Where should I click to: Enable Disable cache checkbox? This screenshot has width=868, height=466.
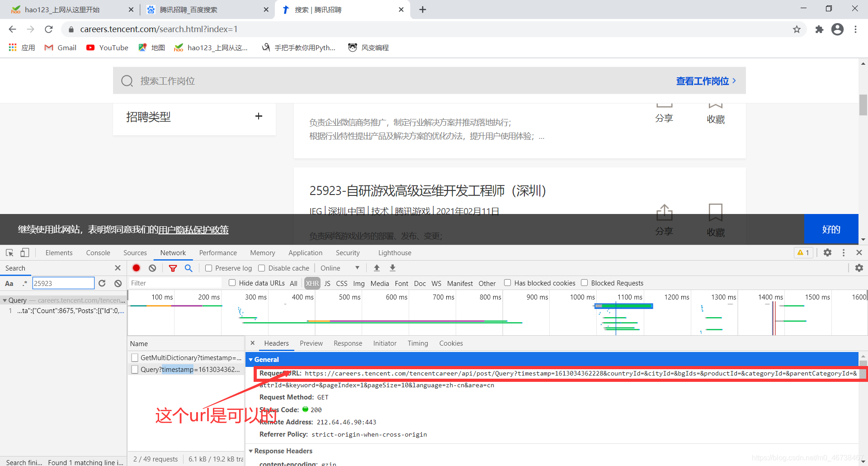point(261,268)
